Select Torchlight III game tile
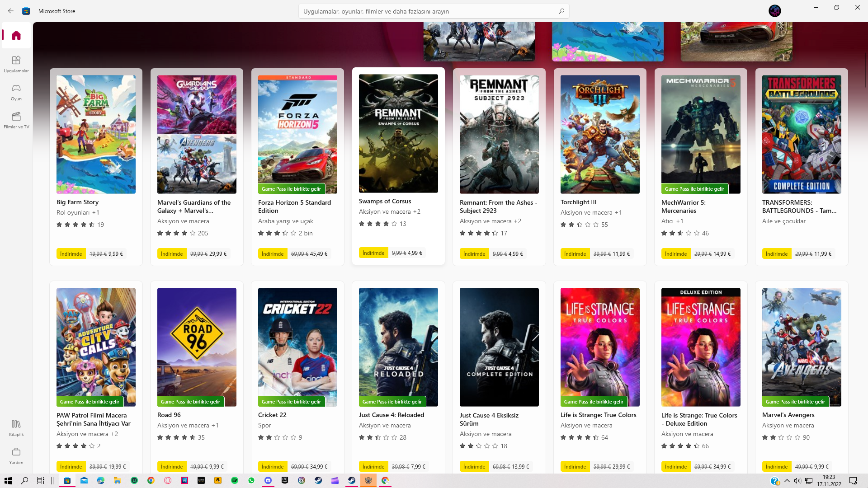The width and height of the screenshot is (868, 488). coord(600,134)
